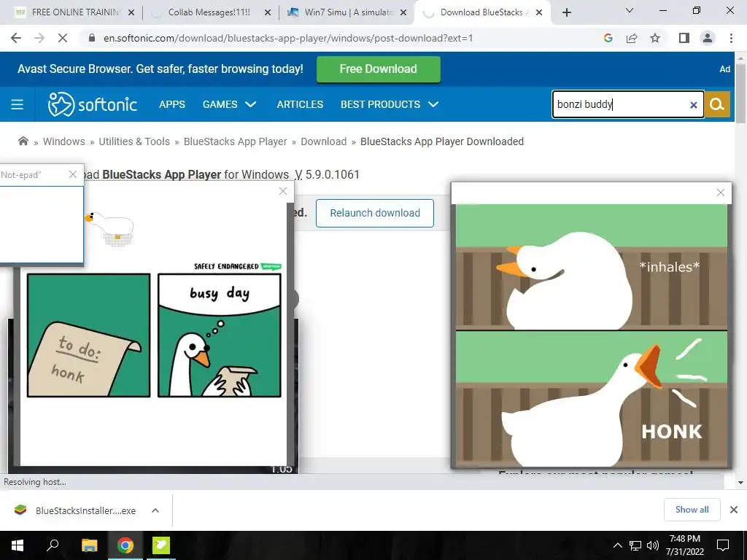Viewport: 747px width, 560px height.
Task: Open the notification center icon
Action: pos(723,545)
